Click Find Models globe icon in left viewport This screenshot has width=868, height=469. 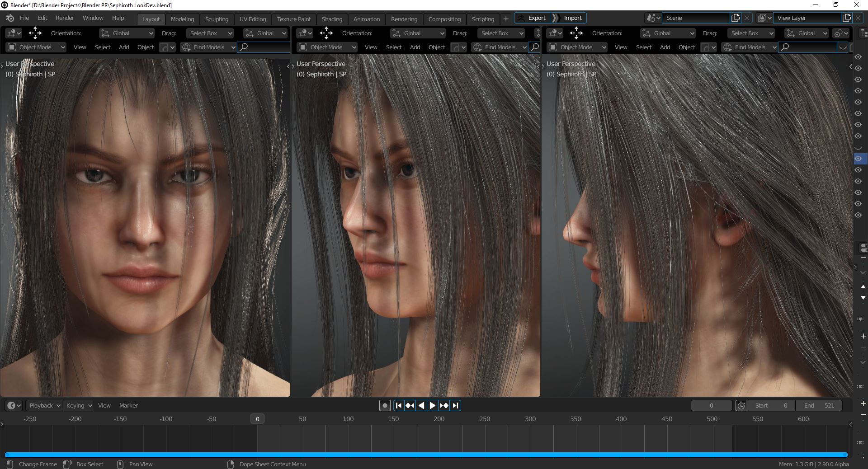tap(186, 47)
